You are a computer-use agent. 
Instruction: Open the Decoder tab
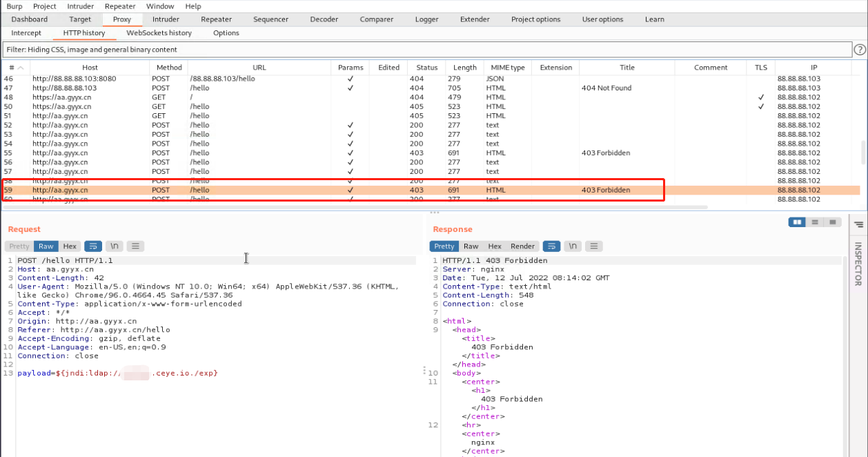tap(324, 19)
